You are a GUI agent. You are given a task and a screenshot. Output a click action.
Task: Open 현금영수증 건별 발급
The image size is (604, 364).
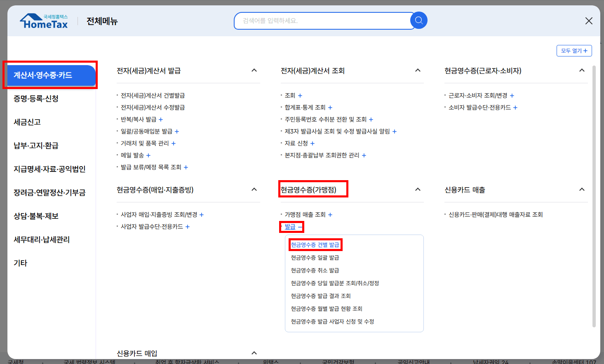315,244
